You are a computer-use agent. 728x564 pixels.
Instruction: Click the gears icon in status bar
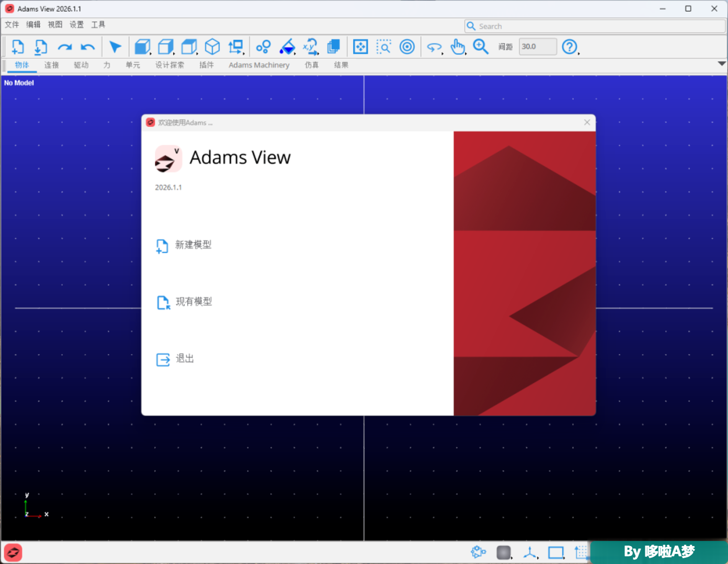(478, 552)
